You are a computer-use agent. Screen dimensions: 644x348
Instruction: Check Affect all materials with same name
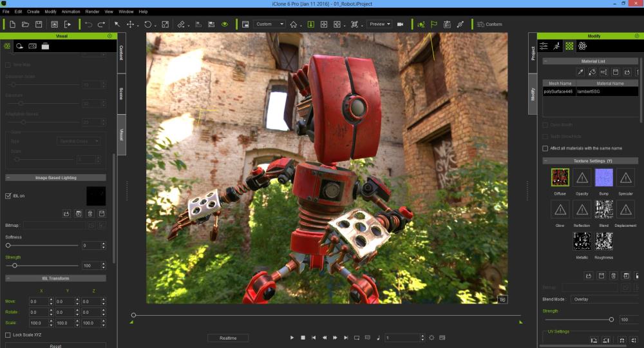545,148
